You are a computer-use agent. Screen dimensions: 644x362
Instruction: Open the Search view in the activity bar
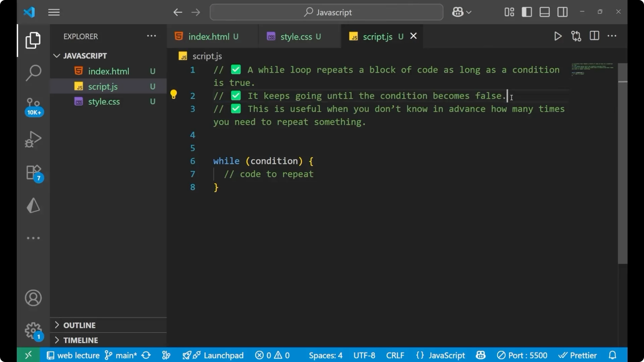(33, 72)
